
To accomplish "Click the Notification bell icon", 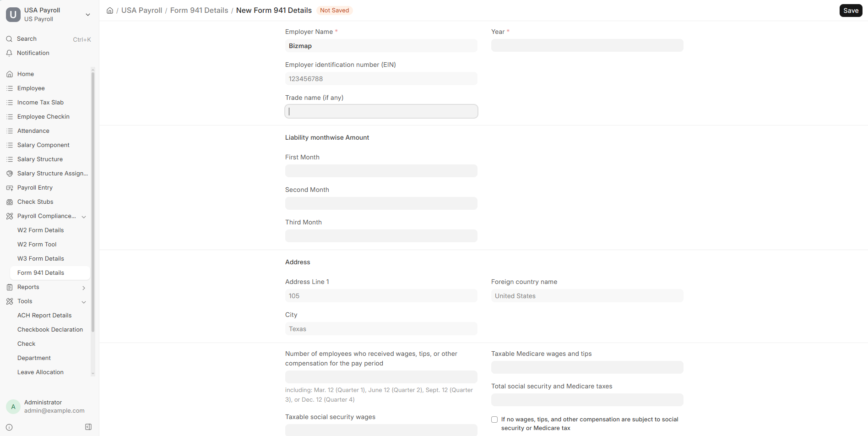I will [x=9, y=53].
